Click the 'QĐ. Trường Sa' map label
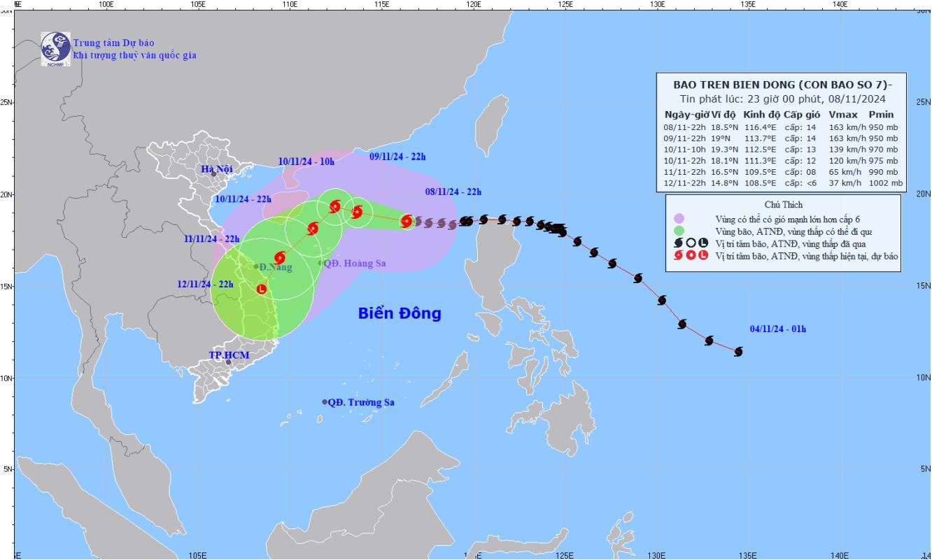932x560 pixels. coord(362,403)
